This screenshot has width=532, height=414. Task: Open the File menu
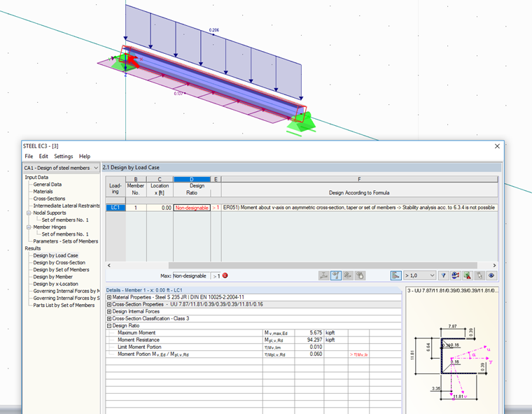pyautogui.click(x=29, y=157)
